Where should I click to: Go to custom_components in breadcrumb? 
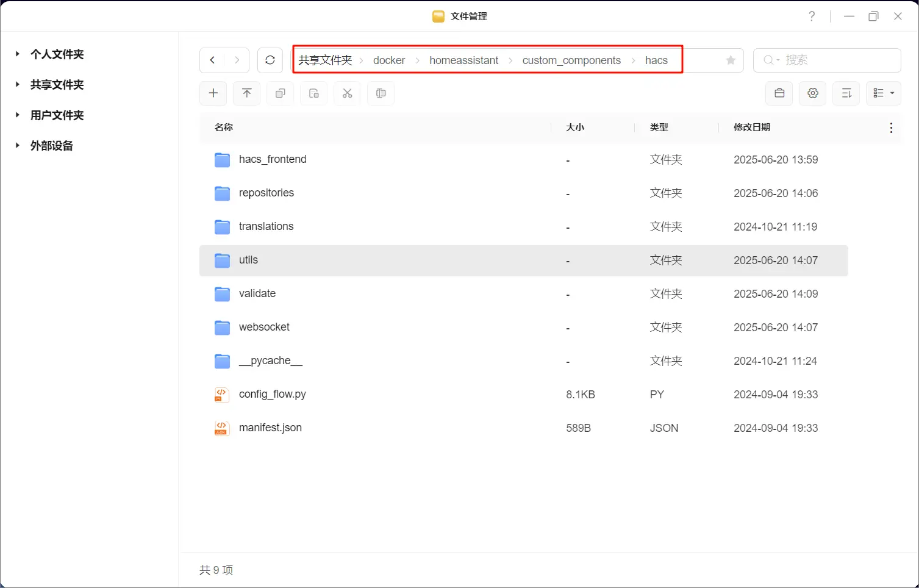(571, 60)
